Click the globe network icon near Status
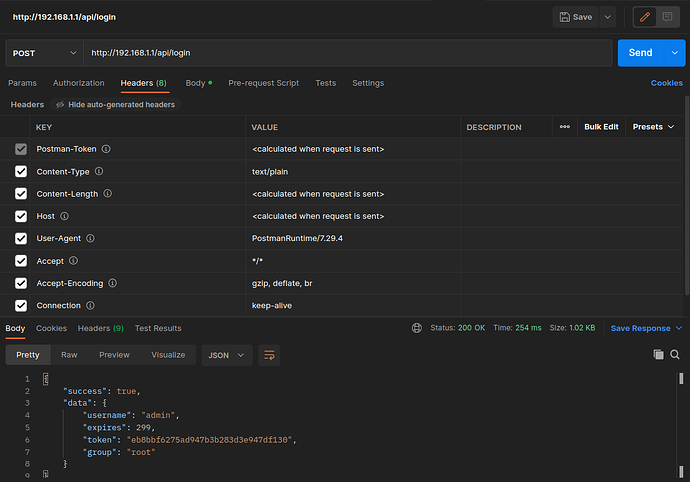 [x=417, y=328]
